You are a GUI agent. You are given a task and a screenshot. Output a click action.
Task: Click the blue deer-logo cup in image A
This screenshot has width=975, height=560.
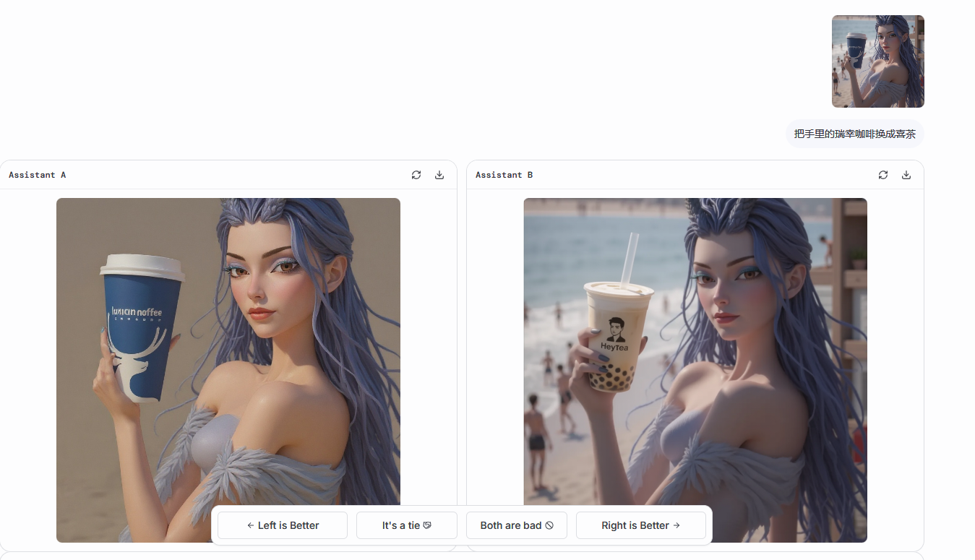click(x=142, y=329)
